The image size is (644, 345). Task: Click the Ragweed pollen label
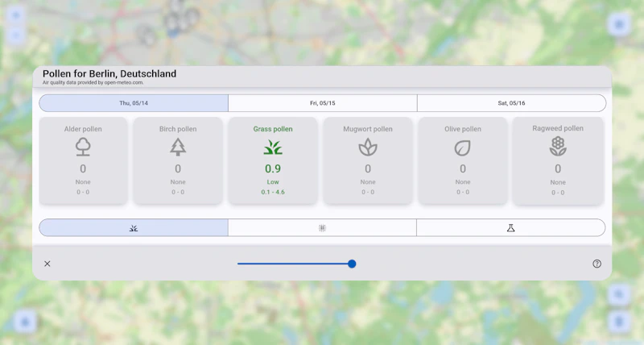[x=558, y=128]
